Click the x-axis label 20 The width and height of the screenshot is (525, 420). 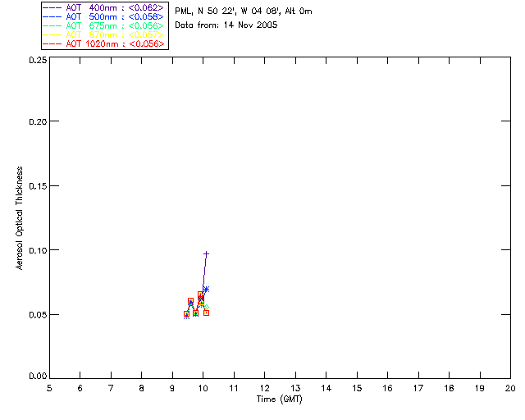(510, 389)
